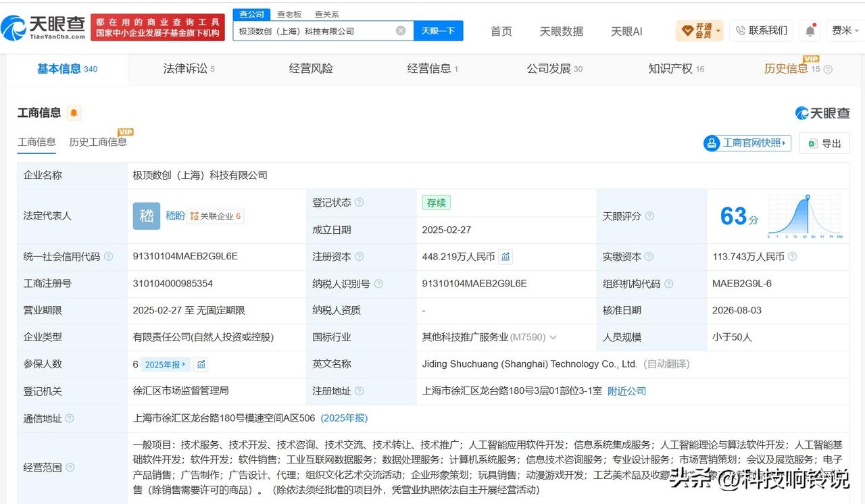Click the help icon after 113.743万人民币
The height and width of the screenshot is (504, 865).
(x=793, y=257)
